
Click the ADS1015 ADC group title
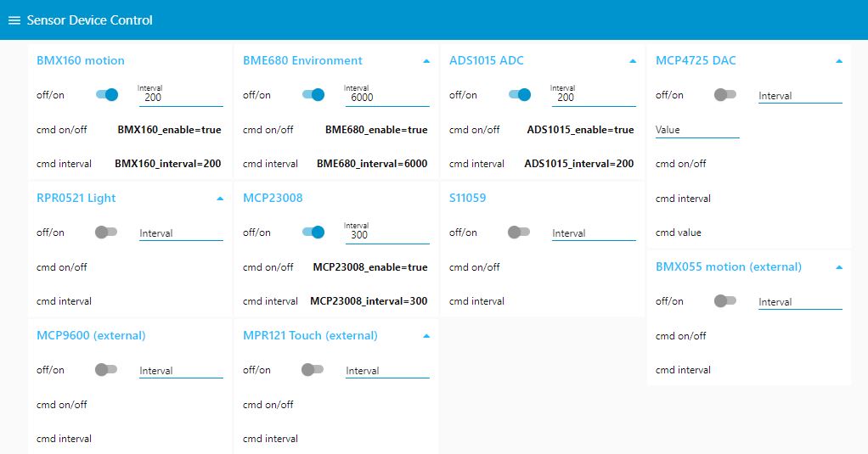[486, 60]
